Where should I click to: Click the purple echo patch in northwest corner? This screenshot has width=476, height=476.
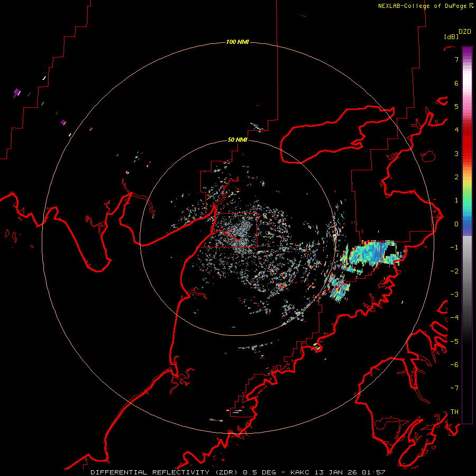click(17, 92)
